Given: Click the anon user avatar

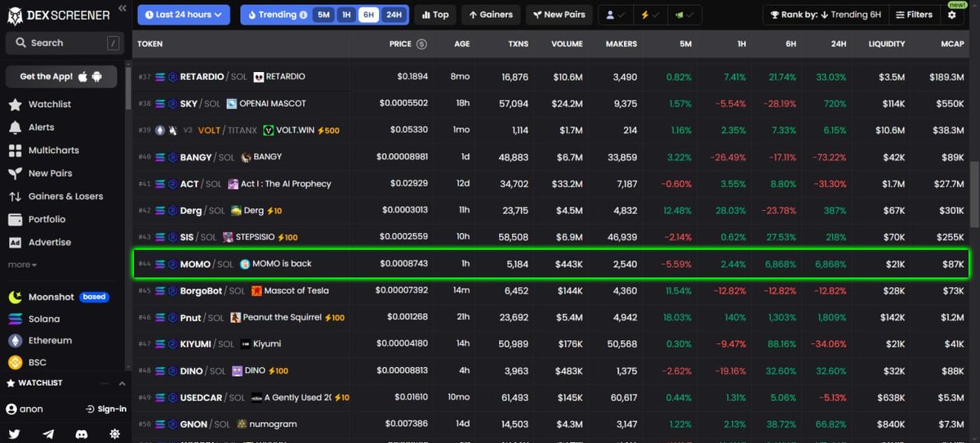Looking at the screenshot, I should pos(11,409).
